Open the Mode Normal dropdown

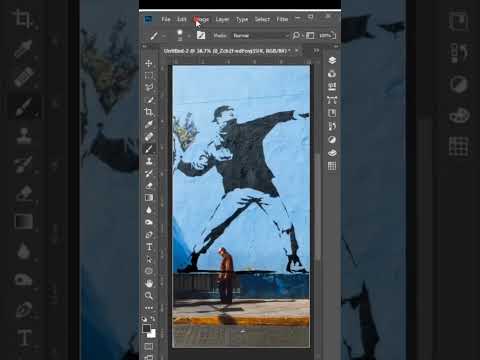(261, 36)
